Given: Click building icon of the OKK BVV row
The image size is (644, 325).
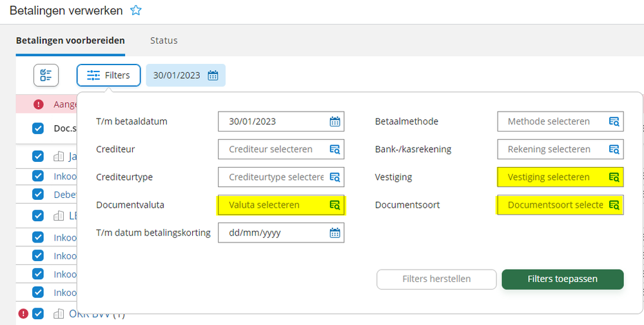Looking at the screenshot, I should pyautogui.click(x=59, y=314).
